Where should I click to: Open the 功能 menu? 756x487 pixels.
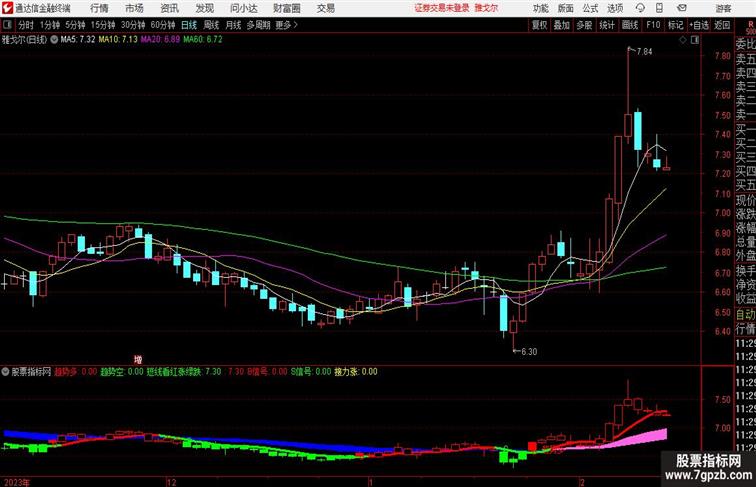point(541,8)
